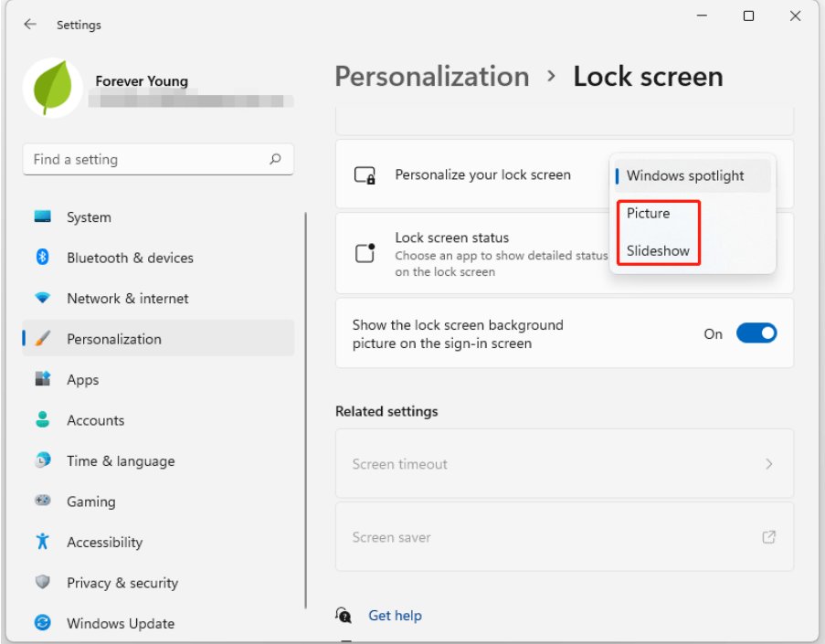
Task: Click the Apps sidebar icon
Action: tap(82, 379)
